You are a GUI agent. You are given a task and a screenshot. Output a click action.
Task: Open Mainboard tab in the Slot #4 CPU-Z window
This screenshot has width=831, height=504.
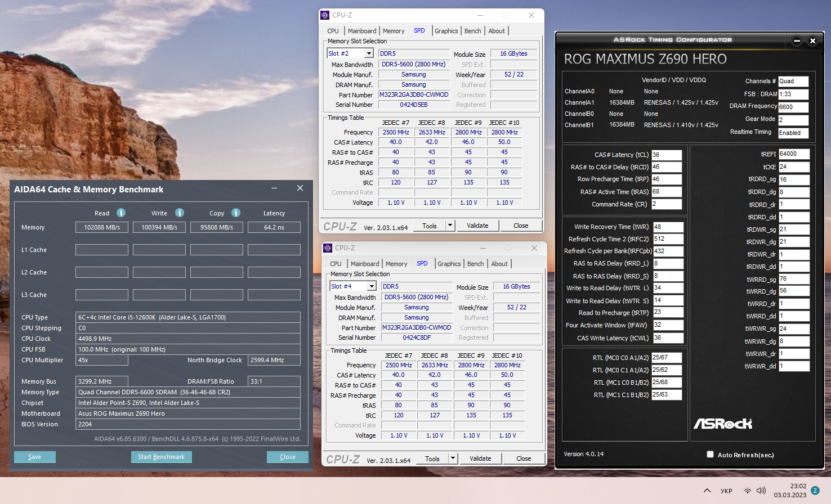click(365, 264)
